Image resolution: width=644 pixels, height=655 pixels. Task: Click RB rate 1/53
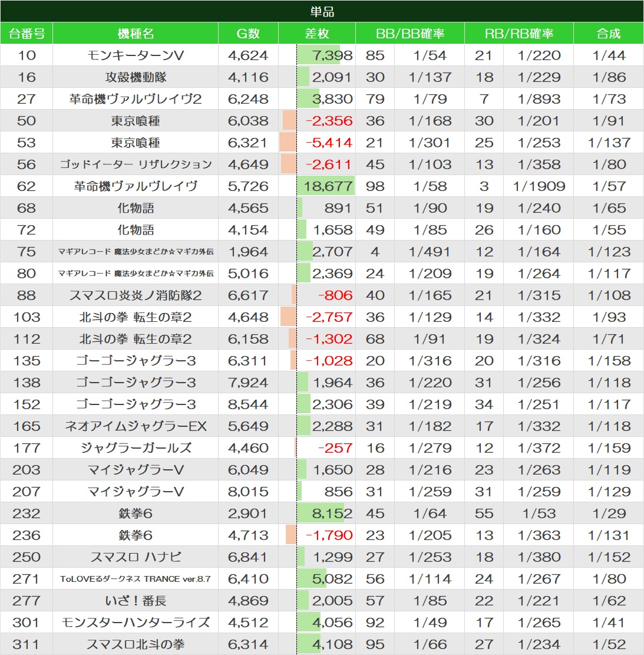tap(539, 514)
